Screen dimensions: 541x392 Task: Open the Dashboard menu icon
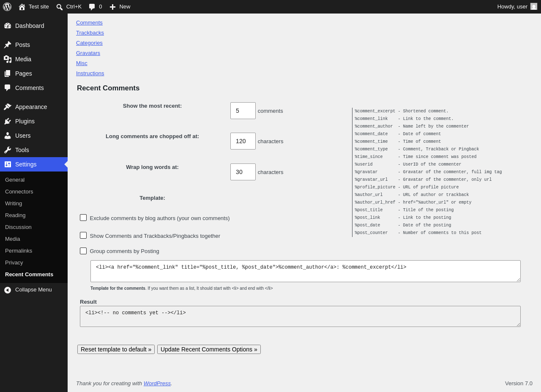(8, 26)
